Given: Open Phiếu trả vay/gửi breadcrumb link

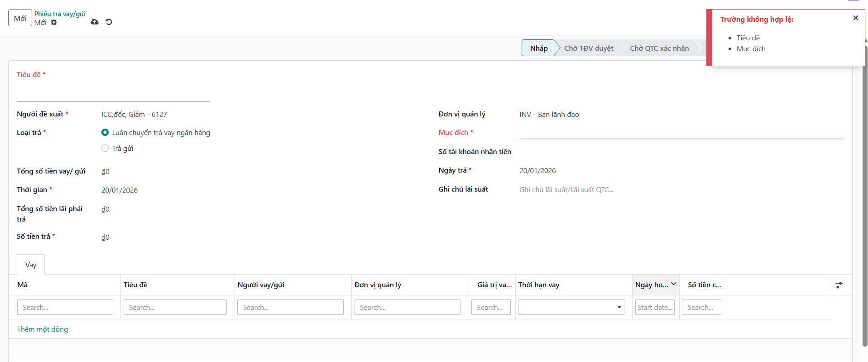Looking at the screenshot, I should [60, 14].
